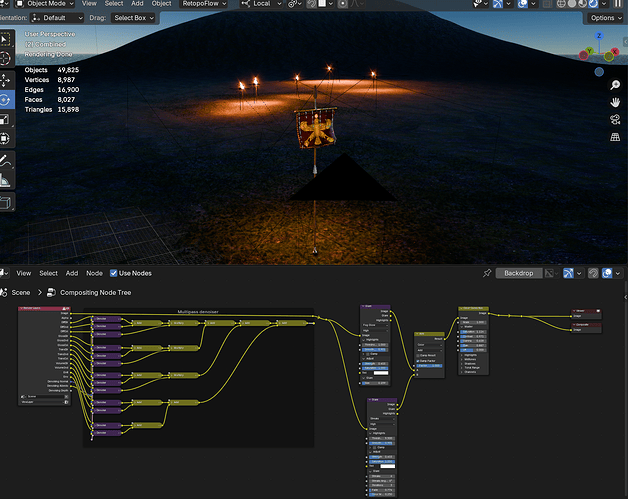Select the active Rotate tool
This screenshot has width=628, height=499.
(x=6, y=100)
